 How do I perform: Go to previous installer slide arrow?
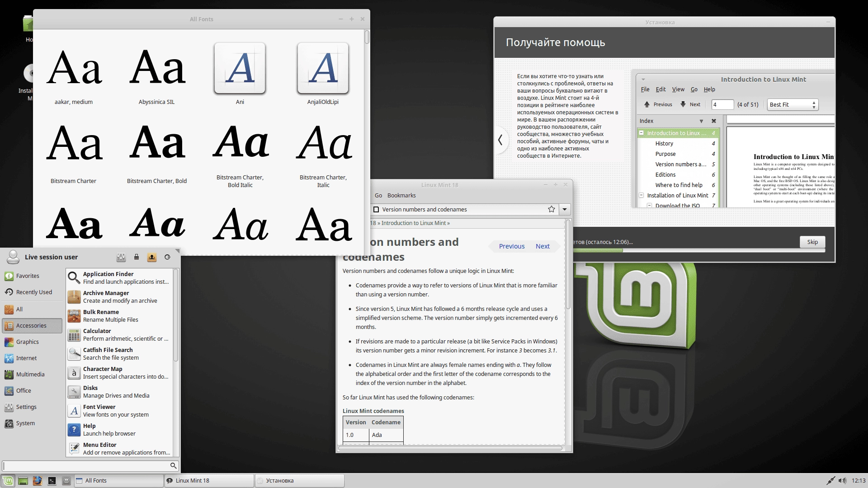pyautogui.click(x=500, y=140)
